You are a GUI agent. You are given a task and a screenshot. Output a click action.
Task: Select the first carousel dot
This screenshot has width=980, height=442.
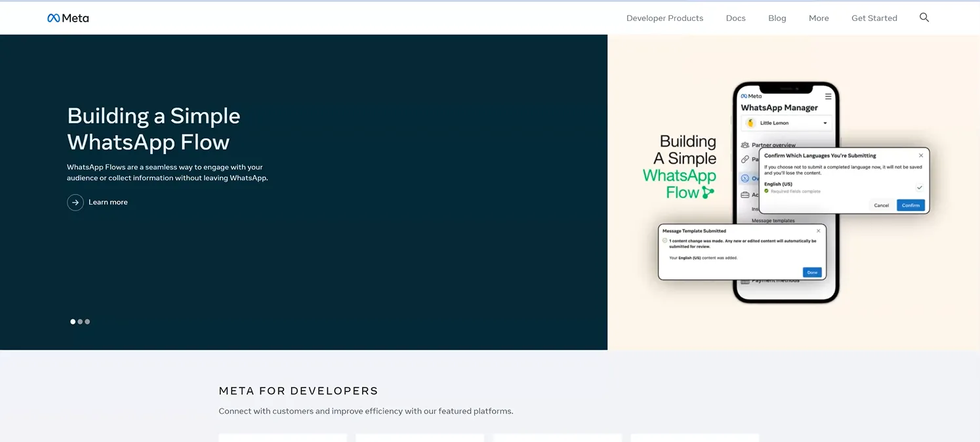coord(73,322)
